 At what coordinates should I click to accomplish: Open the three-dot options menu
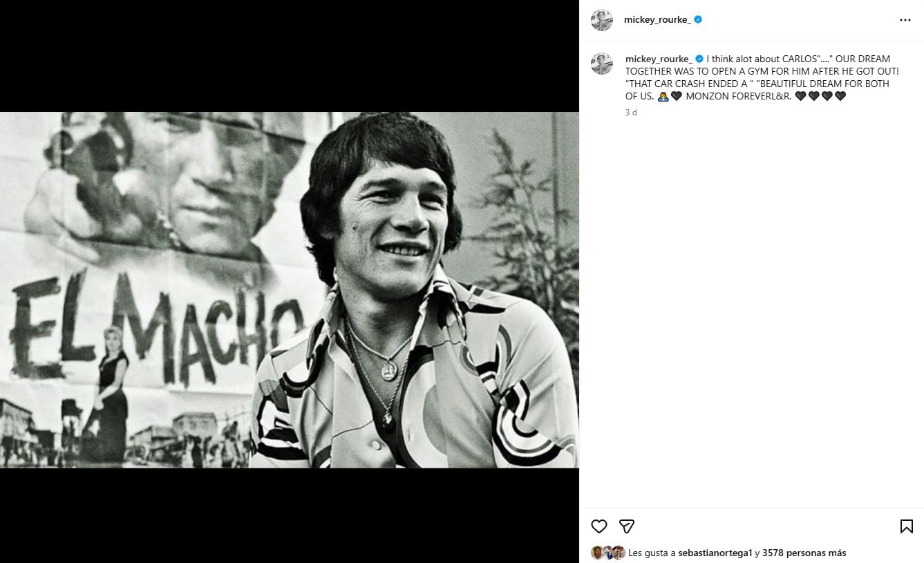point(905,19)
